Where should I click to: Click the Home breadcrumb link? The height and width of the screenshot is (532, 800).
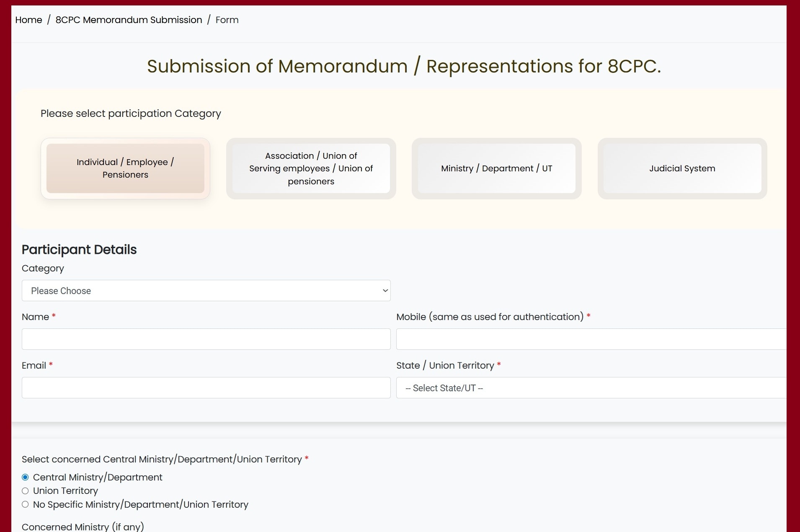pyautogui.click(x=28, y=20)
